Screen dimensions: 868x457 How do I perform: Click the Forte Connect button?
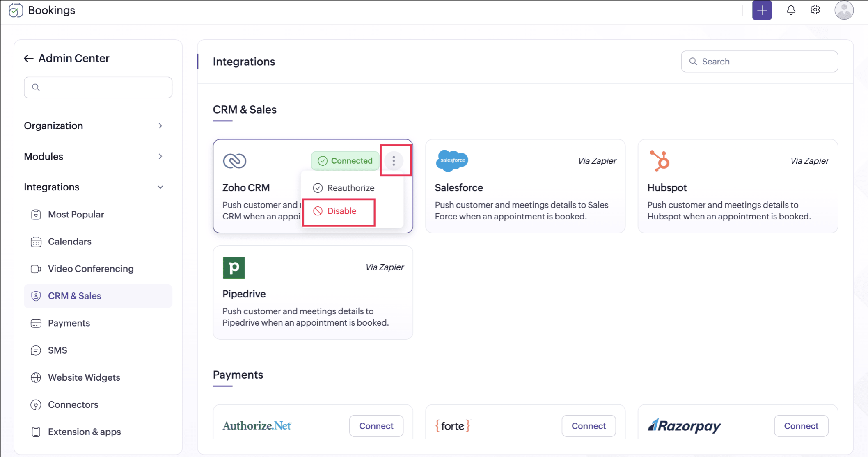[588, 426]
